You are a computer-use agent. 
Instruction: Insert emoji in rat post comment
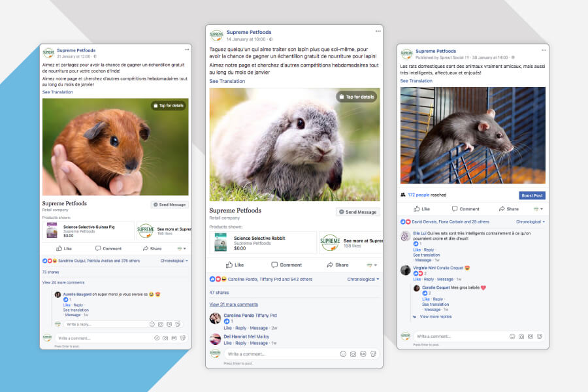point(512,336)
